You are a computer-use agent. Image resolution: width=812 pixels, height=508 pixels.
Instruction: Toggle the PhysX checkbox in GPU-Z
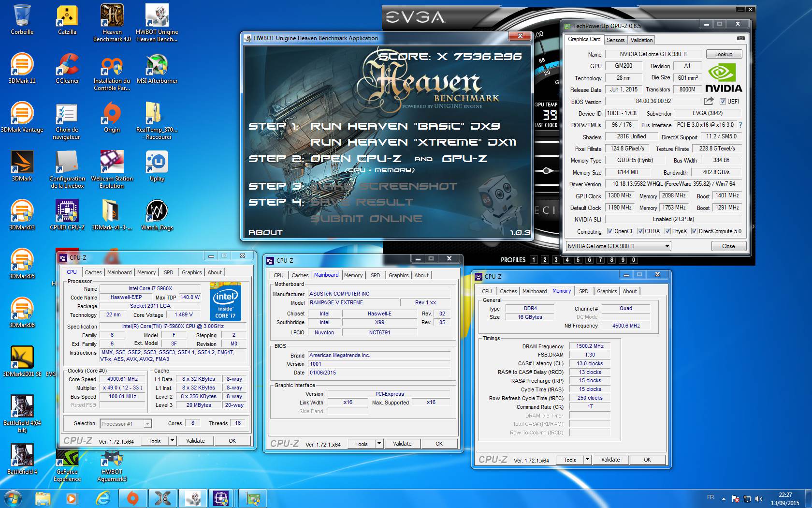coord(667,231)
